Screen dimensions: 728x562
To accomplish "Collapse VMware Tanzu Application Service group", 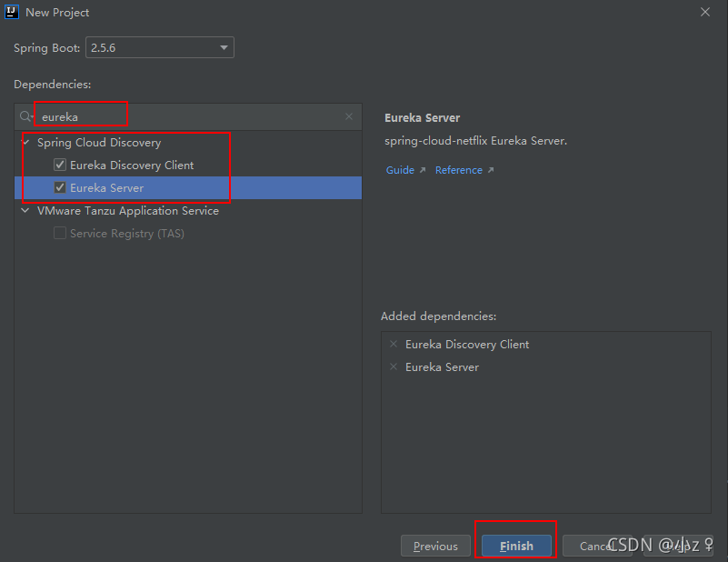I will [25, 210].
